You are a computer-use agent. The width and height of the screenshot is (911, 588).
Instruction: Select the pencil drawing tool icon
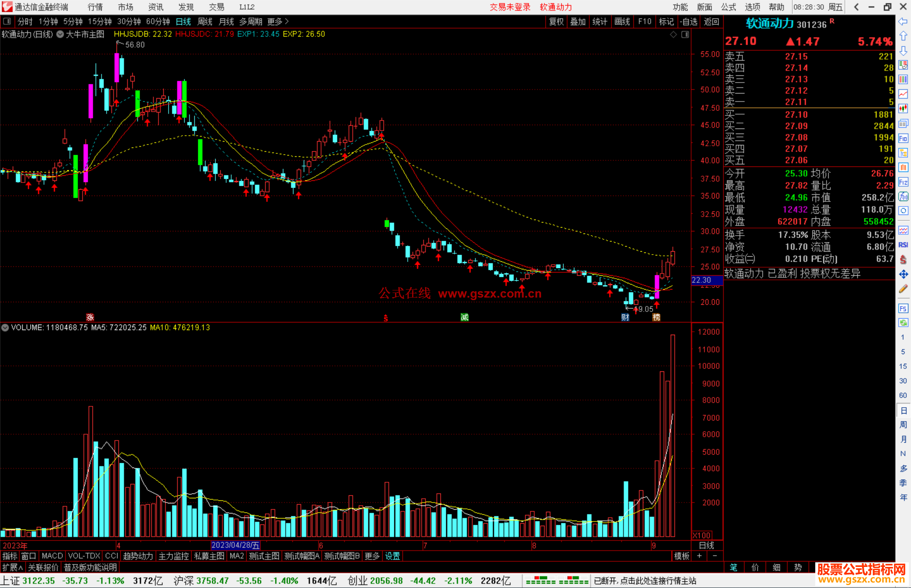903,289
